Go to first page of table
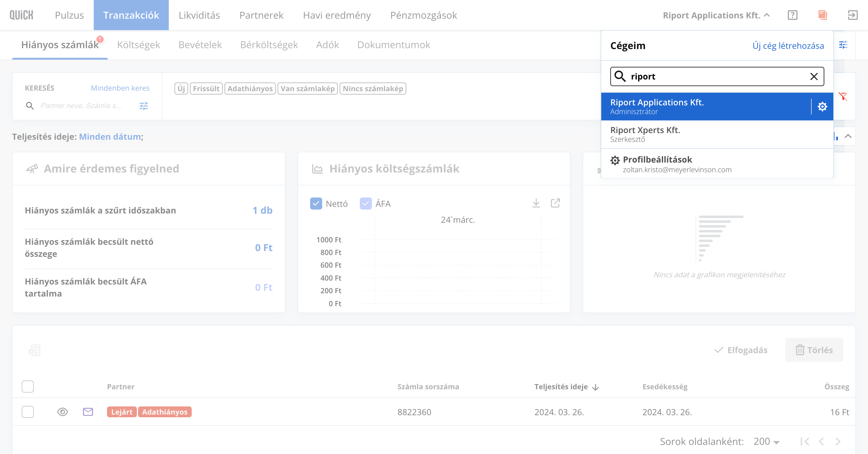The height and width of the screenshot is (454, 868). click(805, 441)
